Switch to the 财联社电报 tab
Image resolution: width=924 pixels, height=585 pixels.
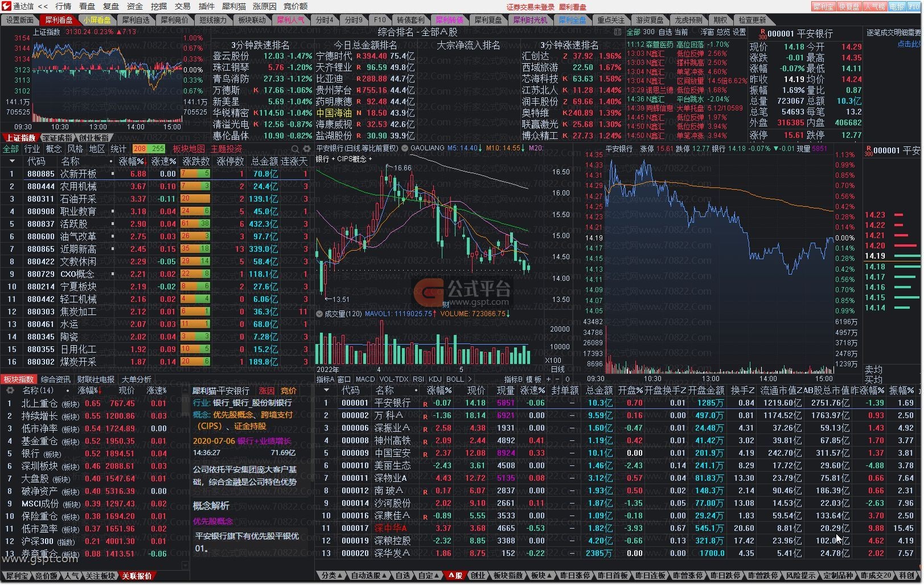click(96, 379)
